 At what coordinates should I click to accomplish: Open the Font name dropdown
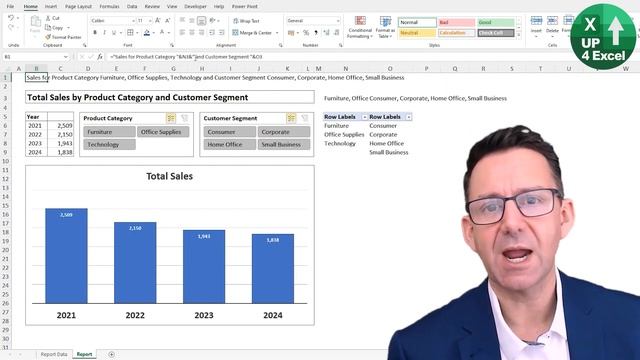click(133, 20)
